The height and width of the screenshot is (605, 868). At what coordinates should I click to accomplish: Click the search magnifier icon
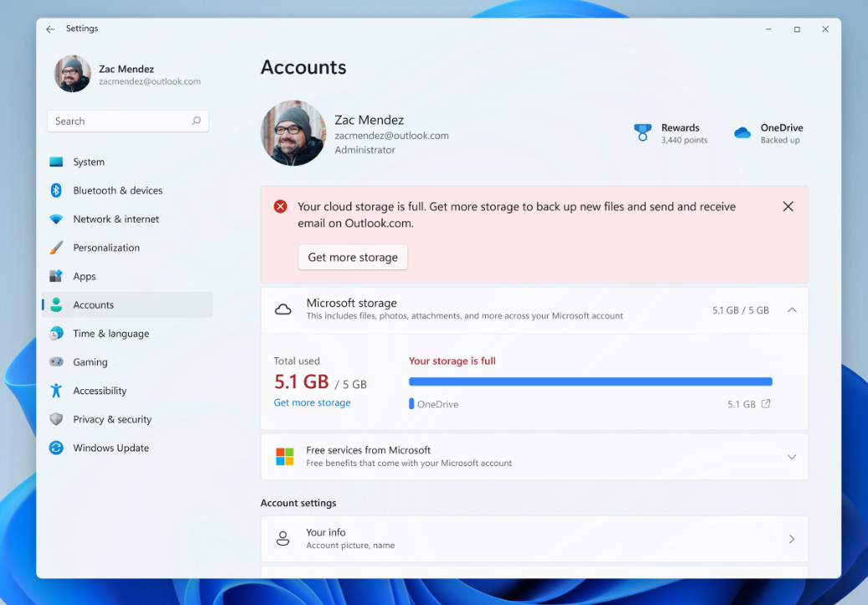pyautogui.click(x=197, y=121)
